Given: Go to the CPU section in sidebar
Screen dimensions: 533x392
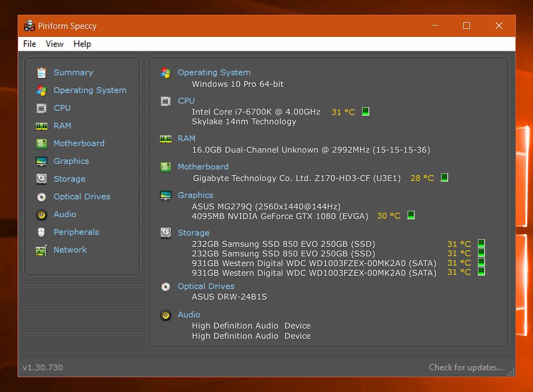Looking at the screenshot, I should (x=62, y=108).
